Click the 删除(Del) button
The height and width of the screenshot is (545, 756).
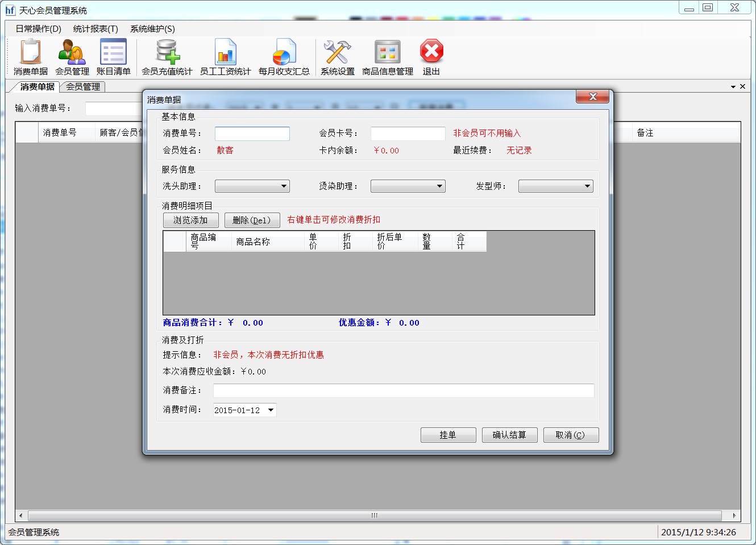pyautogui.click(x=252, y=220)
